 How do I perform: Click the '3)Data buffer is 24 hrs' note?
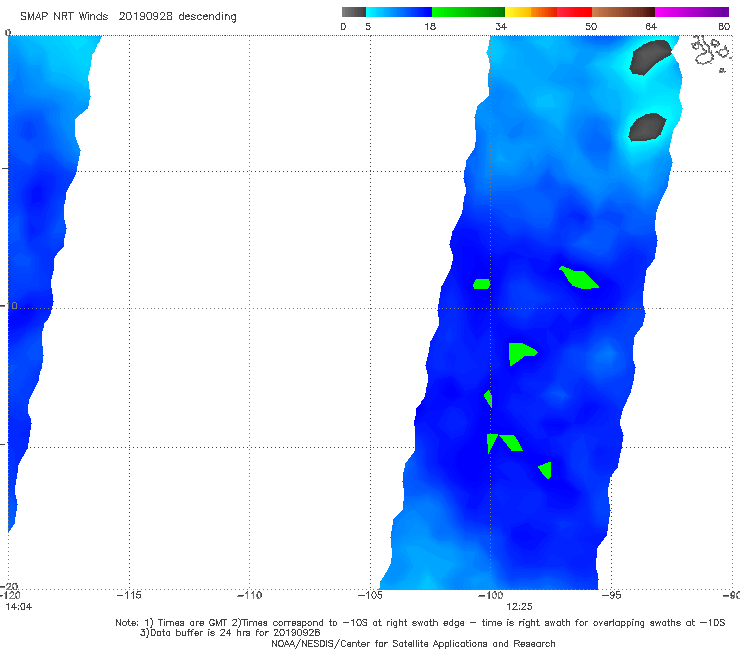(x=230, y=633)
